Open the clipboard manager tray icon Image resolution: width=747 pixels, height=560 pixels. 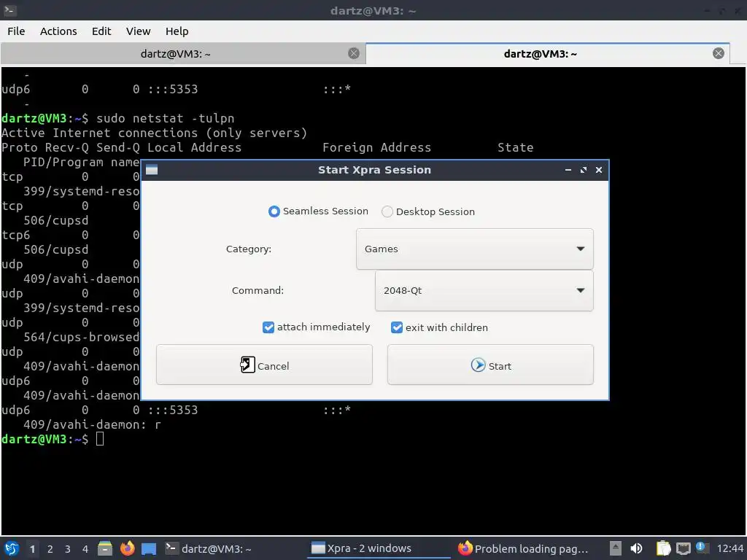[x=663, y=548]
